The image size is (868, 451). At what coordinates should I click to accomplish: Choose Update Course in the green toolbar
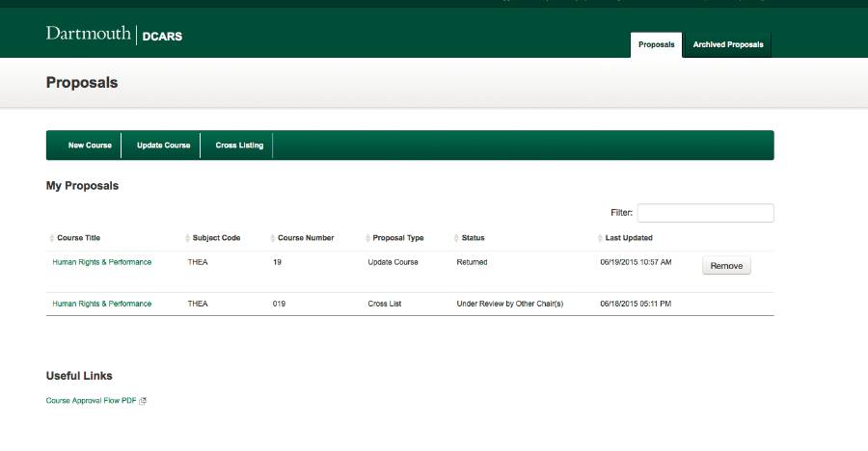pyautogui.click(x=163, y=146)
